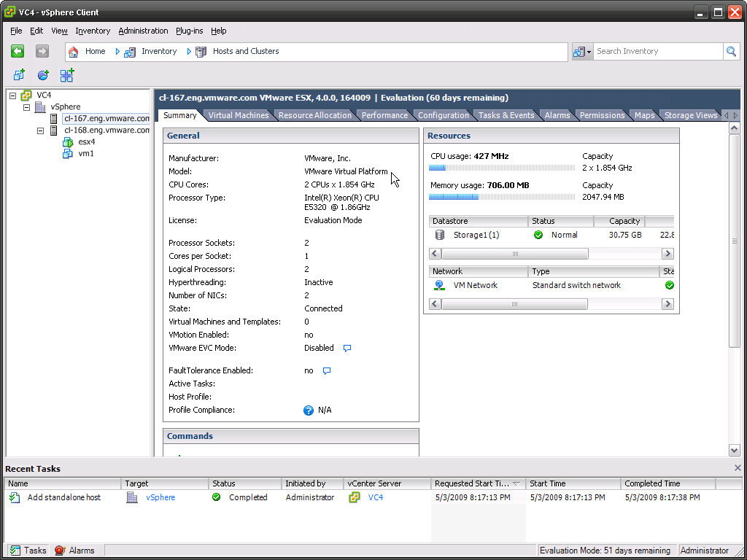Click the VMware EVC Mode info bubble icon
The width and height of the screenshot is (747, 560).
[x=347, y=349]
